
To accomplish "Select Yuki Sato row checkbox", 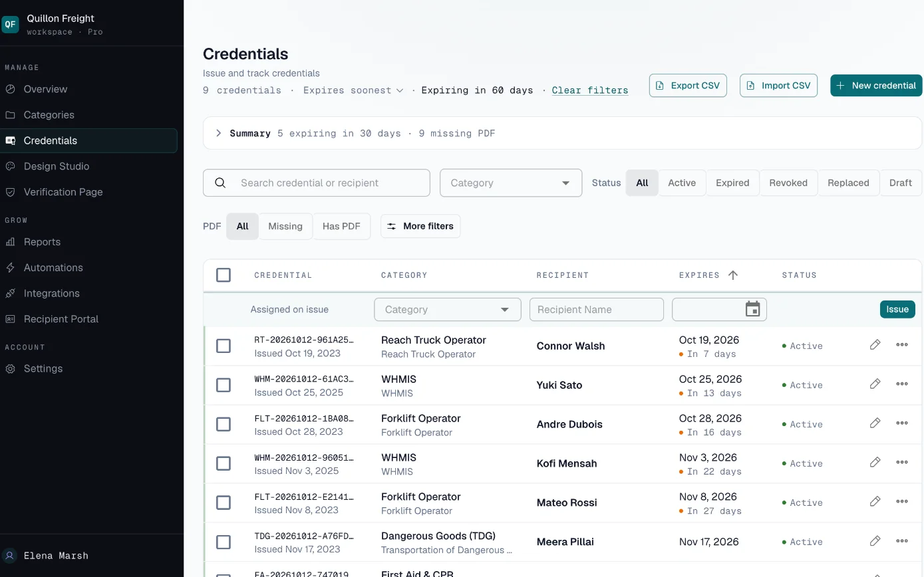I will tap(224, 385).
